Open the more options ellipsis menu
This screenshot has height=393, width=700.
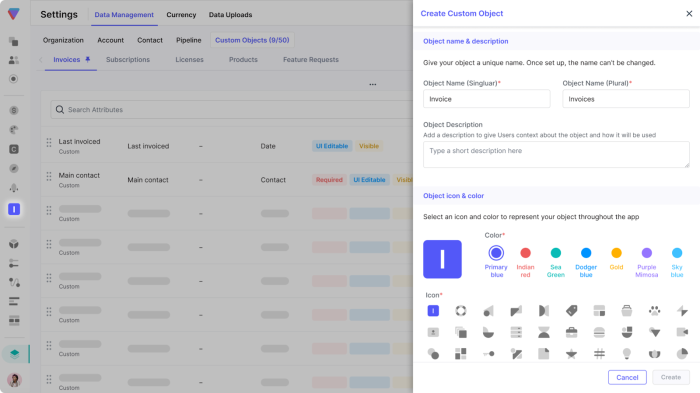(x=372, y=84)
